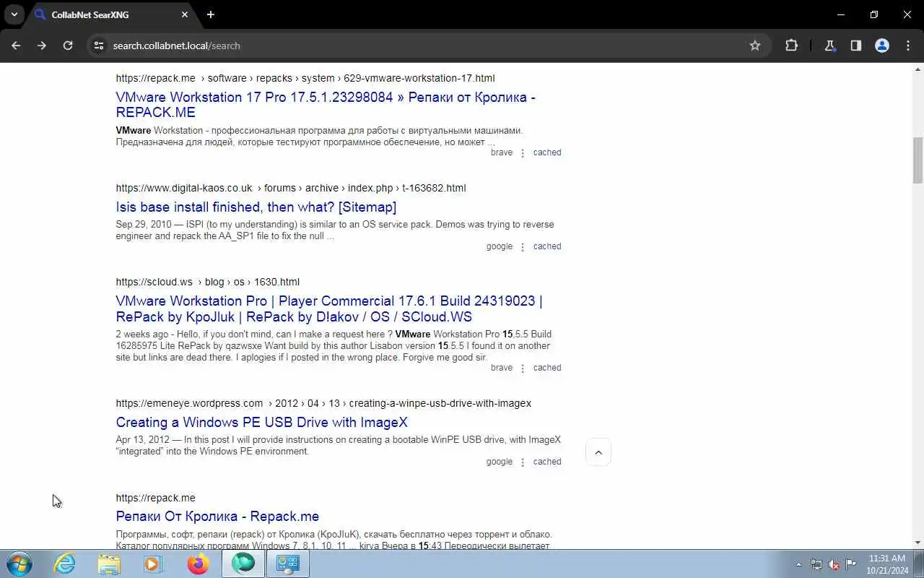Screen dimensions: 924x578
Task: Close the CollabNet SearXNG tab
Action: pyautogui.click(x=185, y=14)
